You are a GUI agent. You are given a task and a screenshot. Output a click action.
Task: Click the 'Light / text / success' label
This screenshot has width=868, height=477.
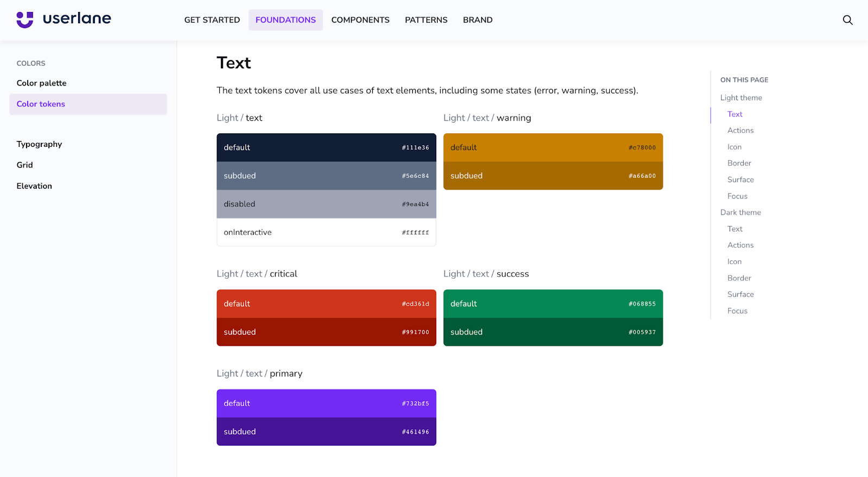pos(486,274)
